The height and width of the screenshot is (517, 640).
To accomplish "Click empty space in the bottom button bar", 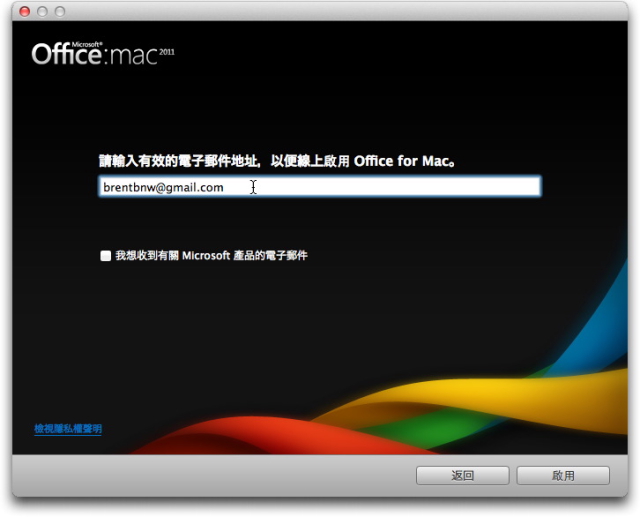I will [212, 475].
